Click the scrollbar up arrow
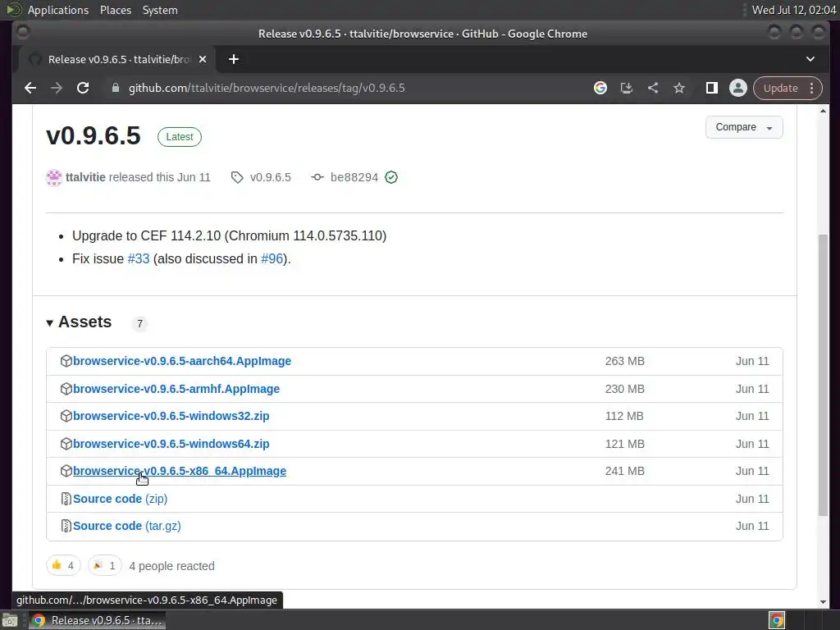 824,111
